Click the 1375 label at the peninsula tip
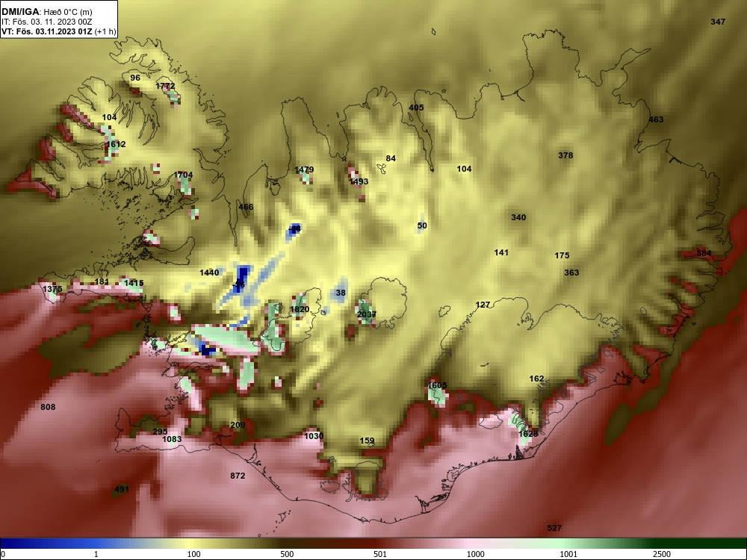Screen dimensions: 747x560 click(x=52, y=290)
